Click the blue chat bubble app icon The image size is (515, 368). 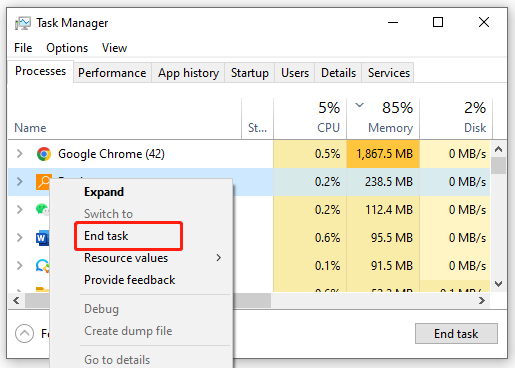tap(43, 266)
